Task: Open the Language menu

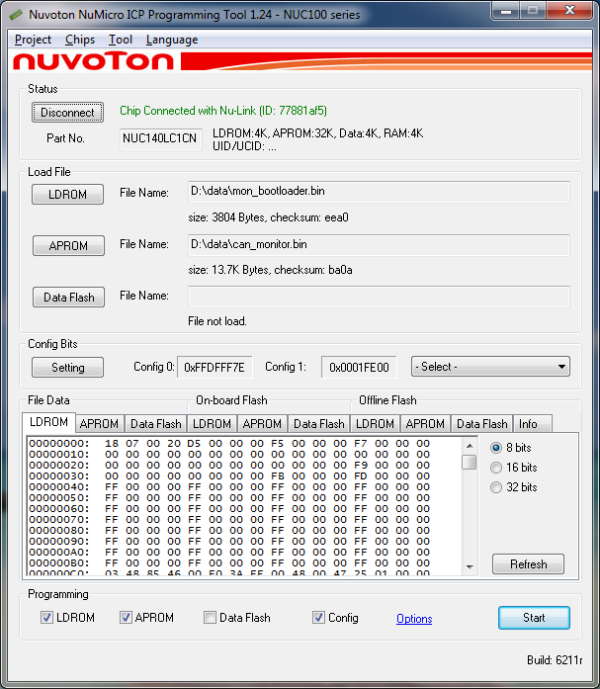Action: (171, 40)
